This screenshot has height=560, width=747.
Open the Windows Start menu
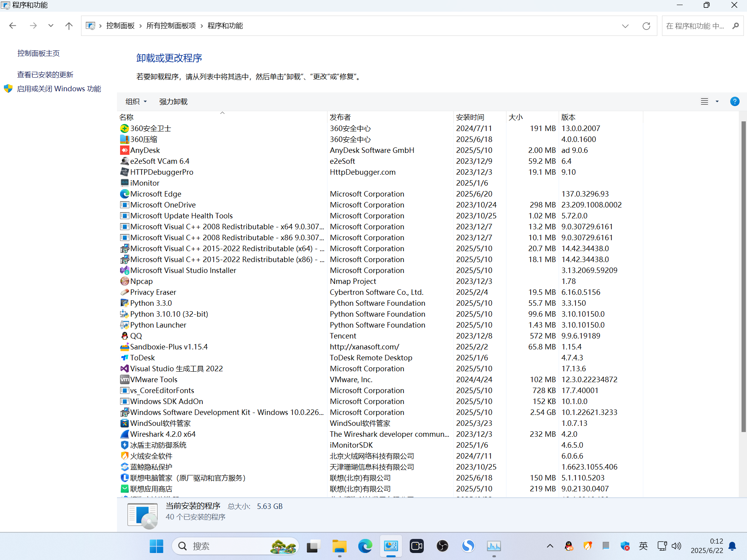click(x=156, y=546)
